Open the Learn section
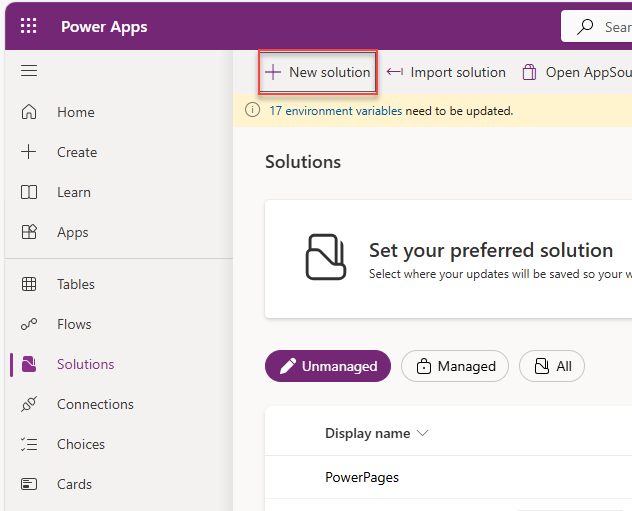This screenshot has height=511, width=632. (74, 192)
